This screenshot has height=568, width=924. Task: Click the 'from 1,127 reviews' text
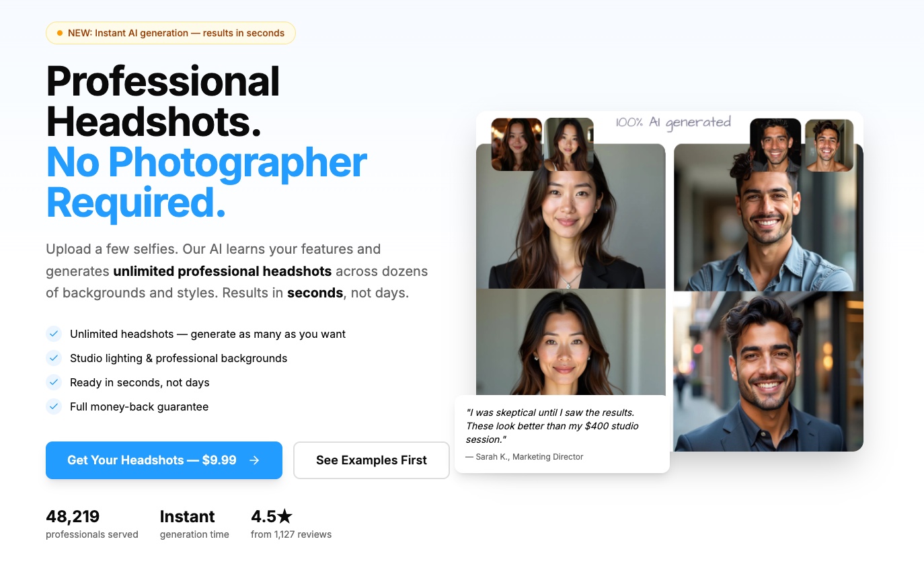(x=291, y=534)
